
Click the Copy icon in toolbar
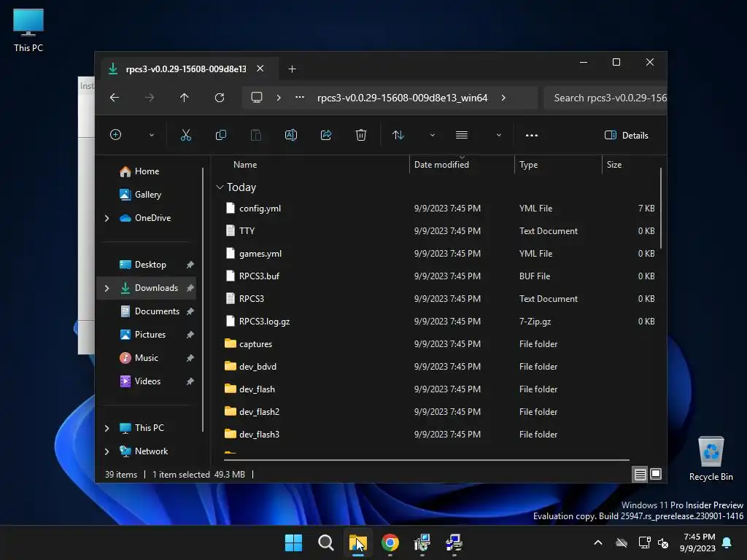point(221,135)
